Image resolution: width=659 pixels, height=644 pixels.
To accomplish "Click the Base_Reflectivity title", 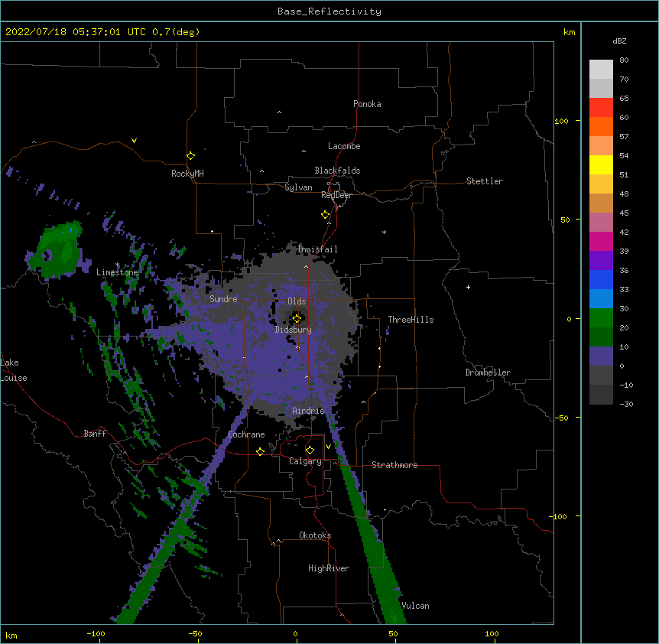I will pos(329,11).
